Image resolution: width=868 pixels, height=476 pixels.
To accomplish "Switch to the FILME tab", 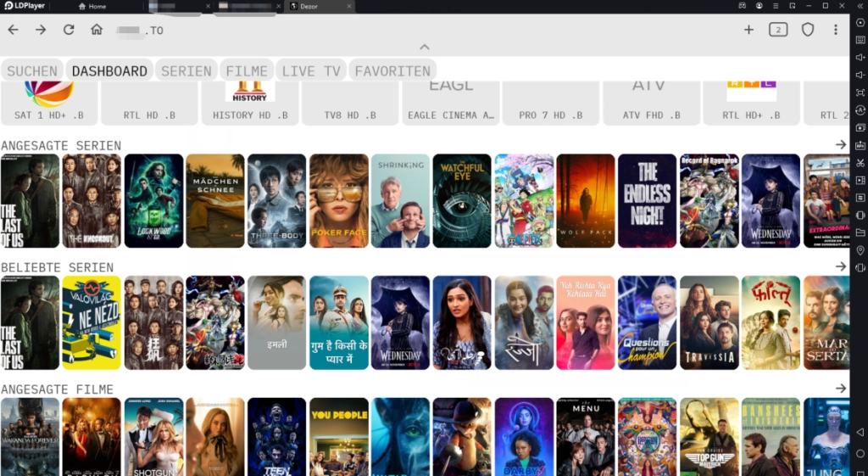I will (247, 71).
